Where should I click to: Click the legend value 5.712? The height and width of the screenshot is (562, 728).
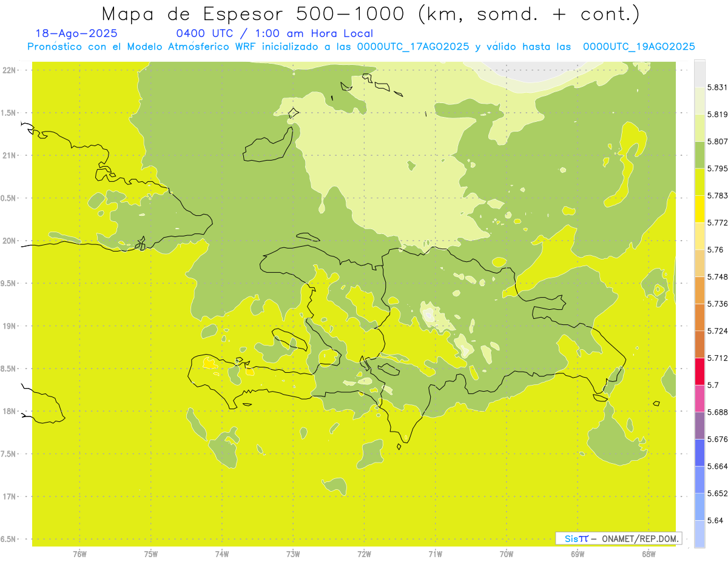point(718,358)
